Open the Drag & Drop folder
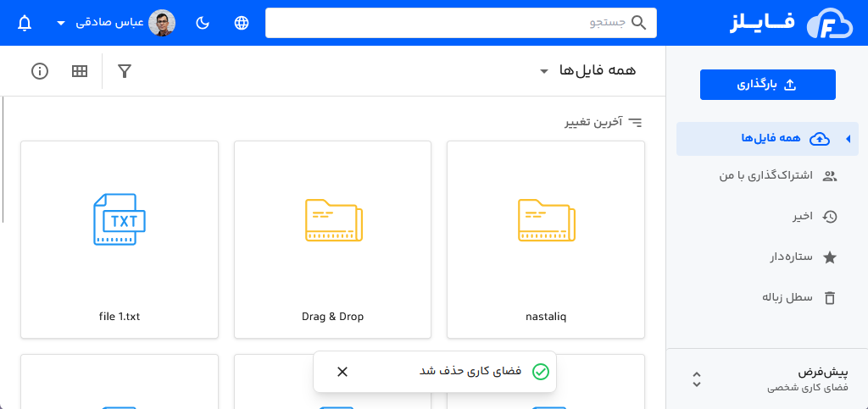 coord(332,240)
